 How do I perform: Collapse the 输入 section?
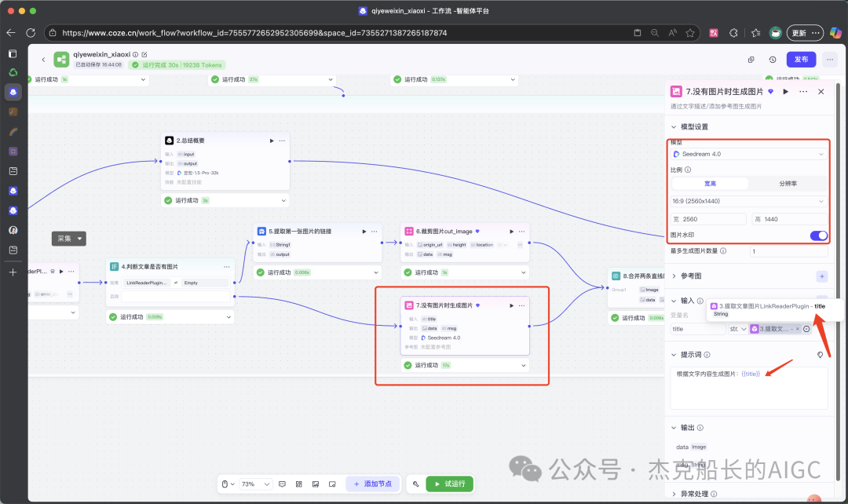(674, 301)
